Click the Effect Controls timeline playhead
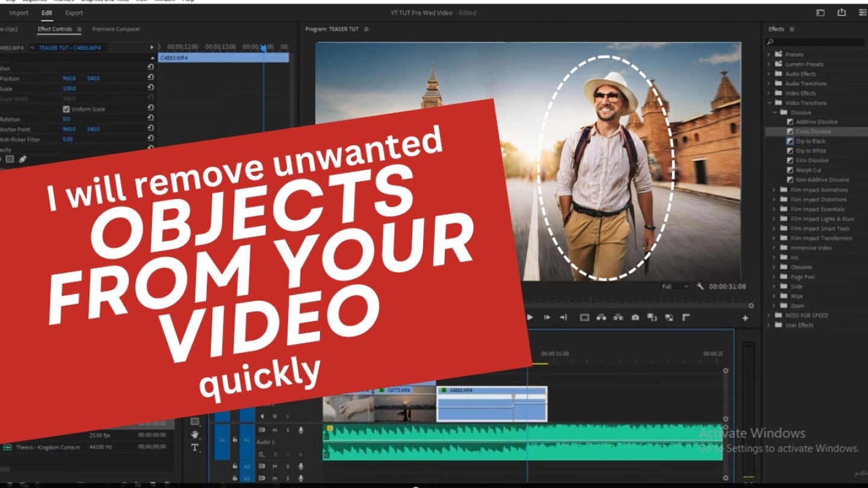This screenshot has width=868, height=488. tap(263, 48)
